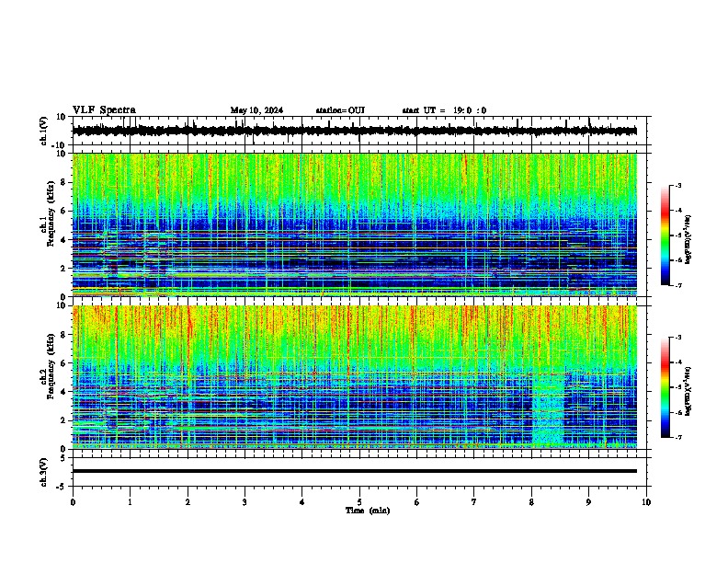Select the date text "May 10, 2024"
Viewport: 728px width, 563px height.
(x=256, y=110)
